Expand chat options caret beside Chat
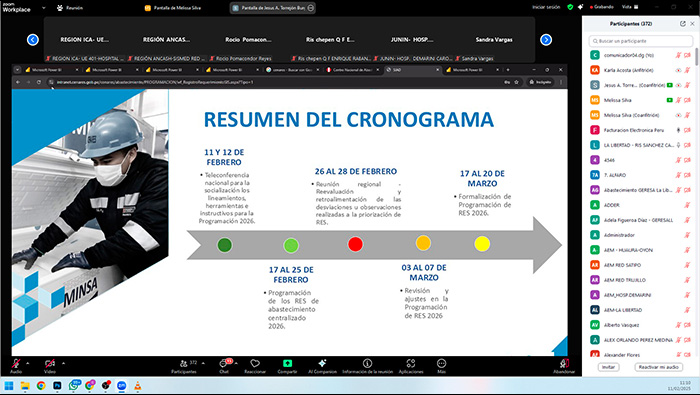The height and width of the screenshot is (395, 700). coord(236,363)
